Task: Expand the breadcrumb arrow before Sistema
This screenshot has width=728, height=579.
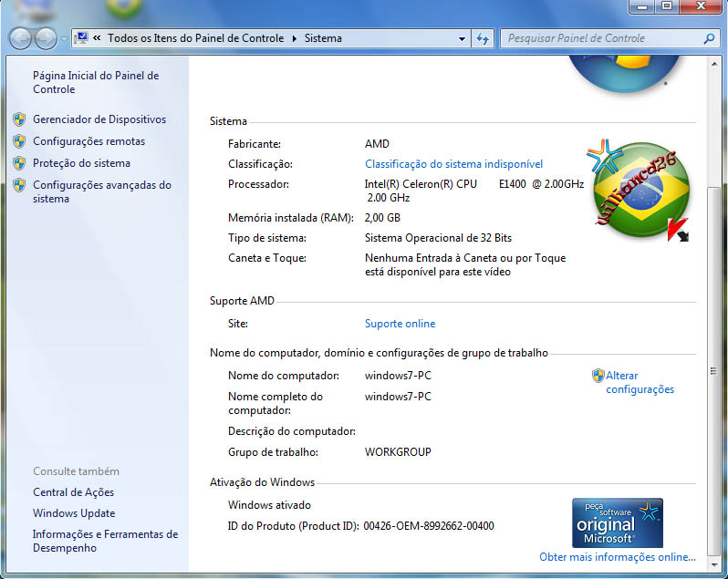Action: pos(295,38)
